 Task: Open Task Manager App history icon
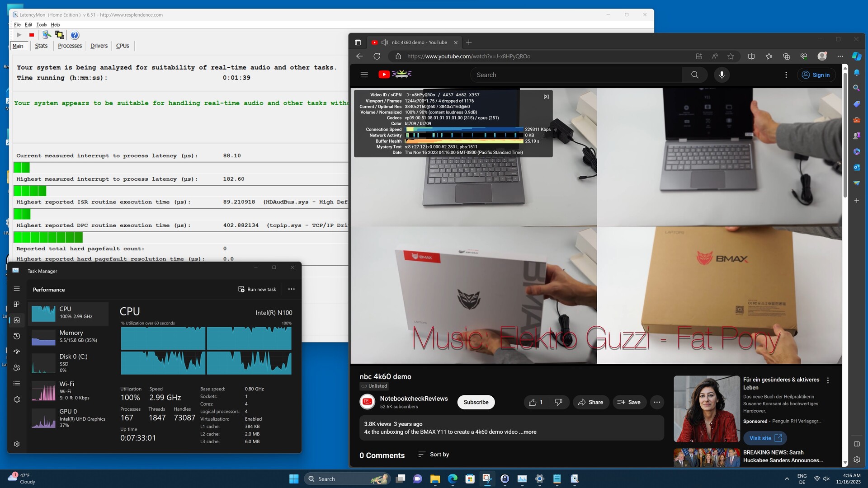[x=17, y=336]
